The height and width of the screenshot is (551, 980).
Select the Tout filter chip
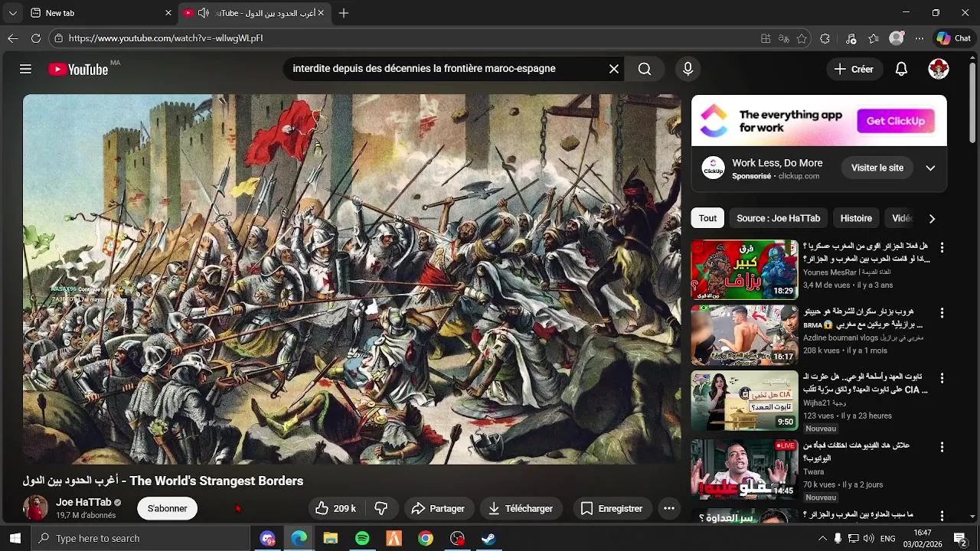707,218
